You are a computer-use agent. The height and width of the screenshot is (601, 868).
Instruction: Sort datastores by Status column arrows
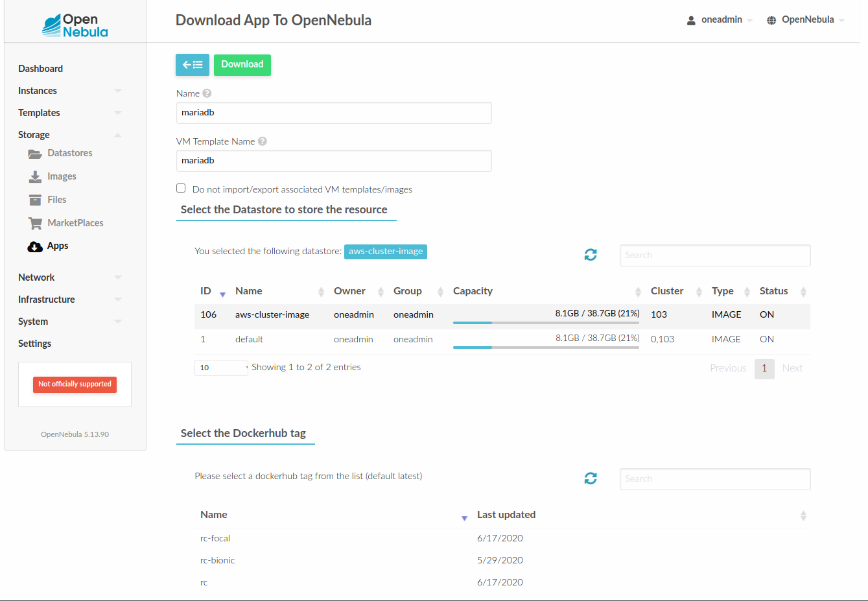pyautogui.click(x=803, y=292)
